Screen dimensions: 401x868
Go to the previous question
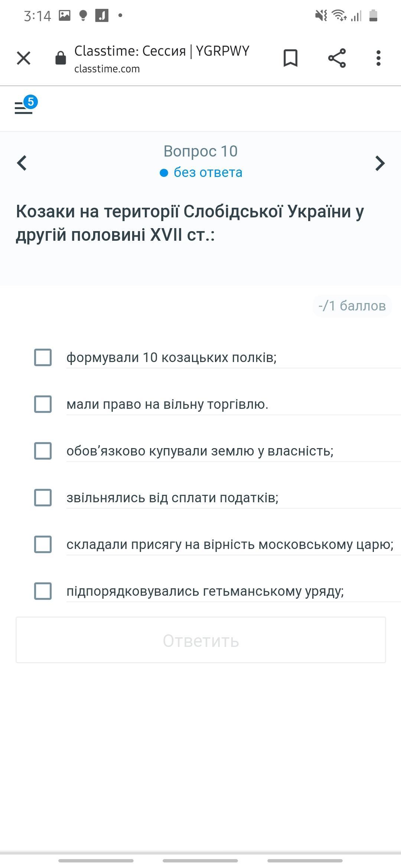point(22,163)
